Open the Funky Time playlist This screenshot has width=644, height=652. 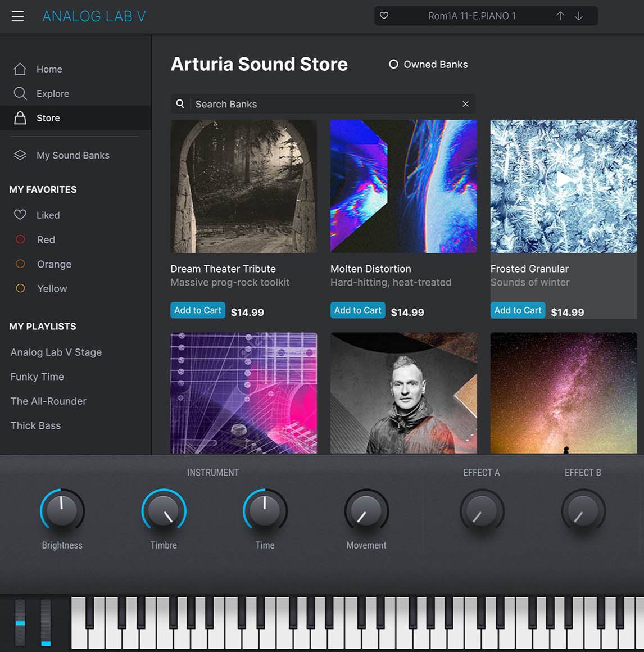[x=38, y=377]
